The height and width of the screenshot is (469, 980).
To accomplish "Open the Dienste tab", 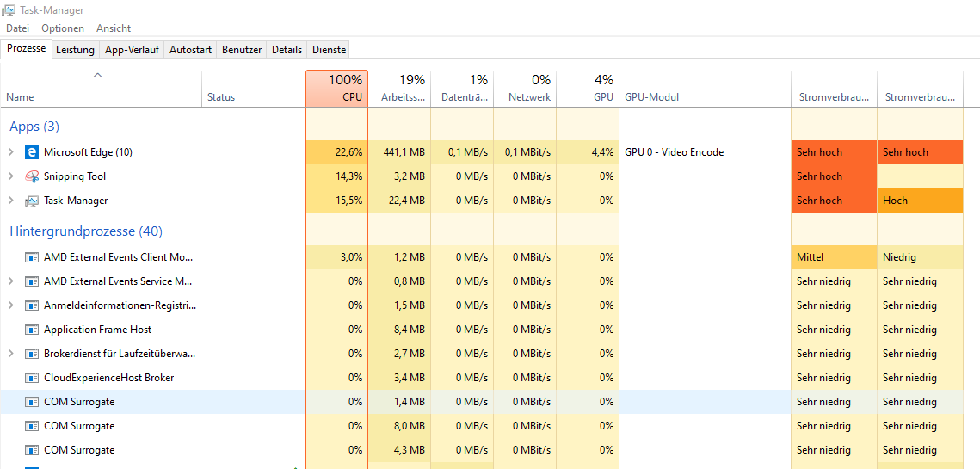I will coord(329,50).
